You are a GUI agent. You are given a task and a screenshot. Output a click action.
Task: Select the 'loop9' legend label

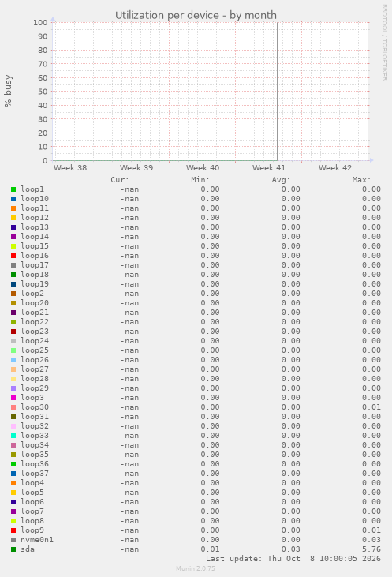point(32,530)
